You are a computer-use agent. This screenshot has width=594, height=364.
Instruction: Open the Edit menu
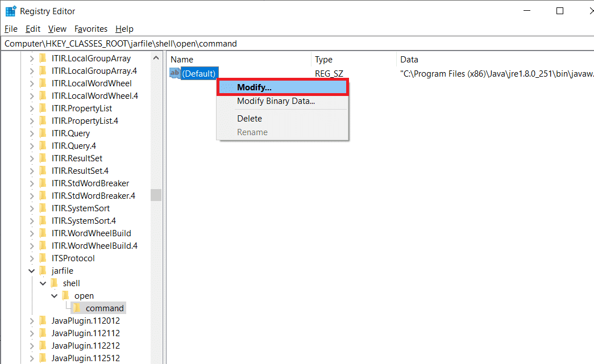[33, 29]
